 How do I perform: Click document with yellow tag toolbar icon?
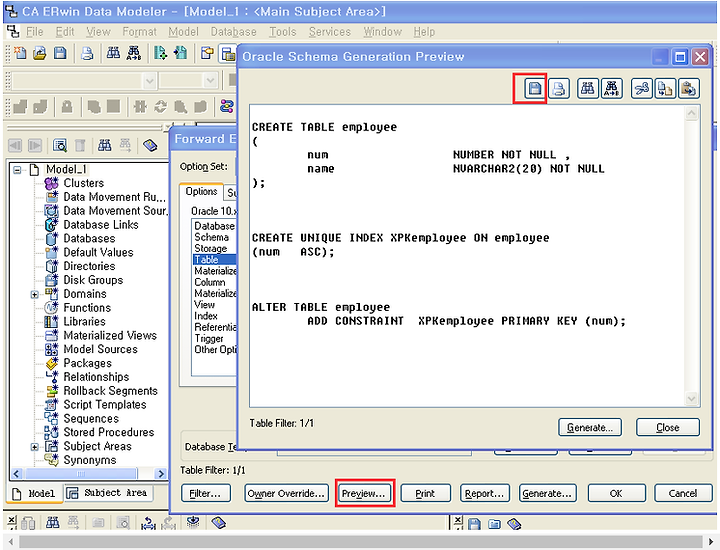point(207,53)
